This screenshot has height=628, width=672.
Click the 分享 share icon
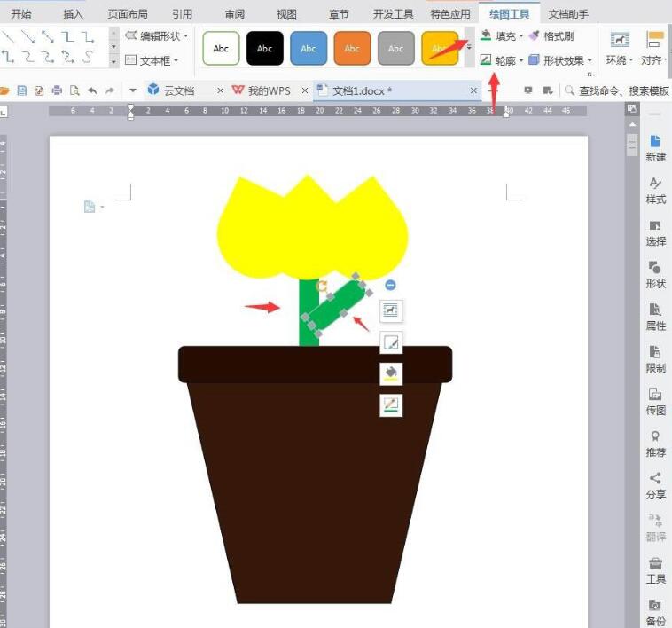655,479
